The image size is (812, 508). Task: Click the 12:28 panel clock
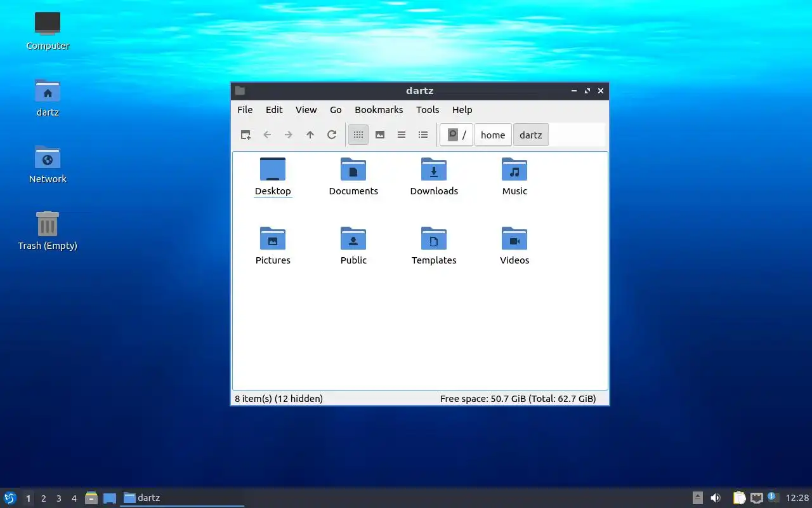(797, 498)
